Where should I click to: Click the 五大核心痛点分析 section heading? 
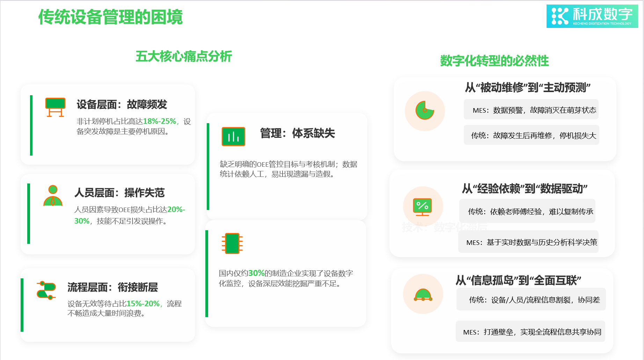pos(184,56)
